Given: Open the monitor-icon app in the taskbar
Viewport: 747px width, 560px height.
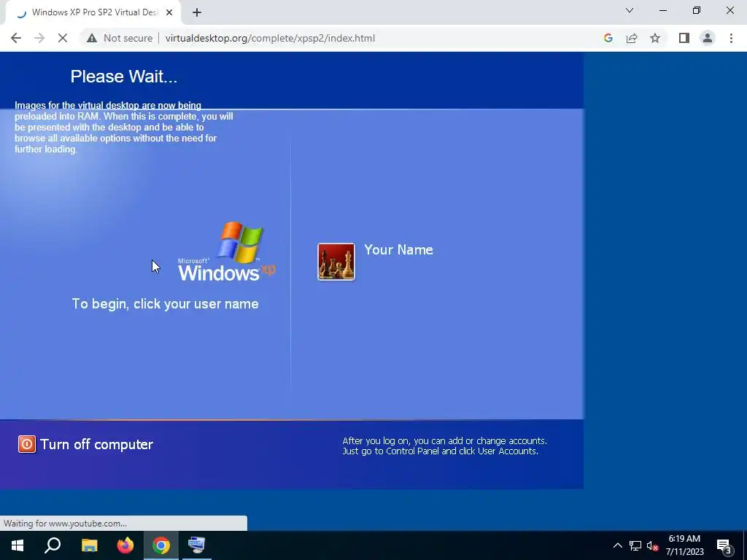Looking at the screenshot, I should 197,545.
